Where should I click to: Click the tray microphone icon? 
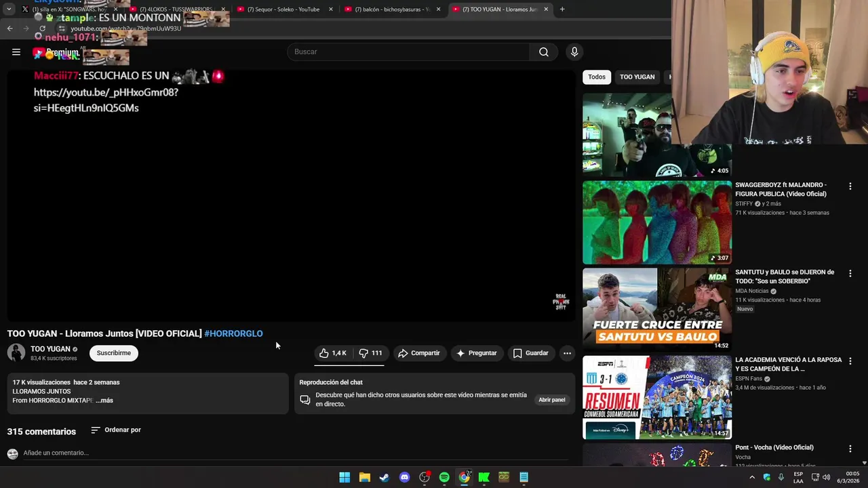point(781,477)
